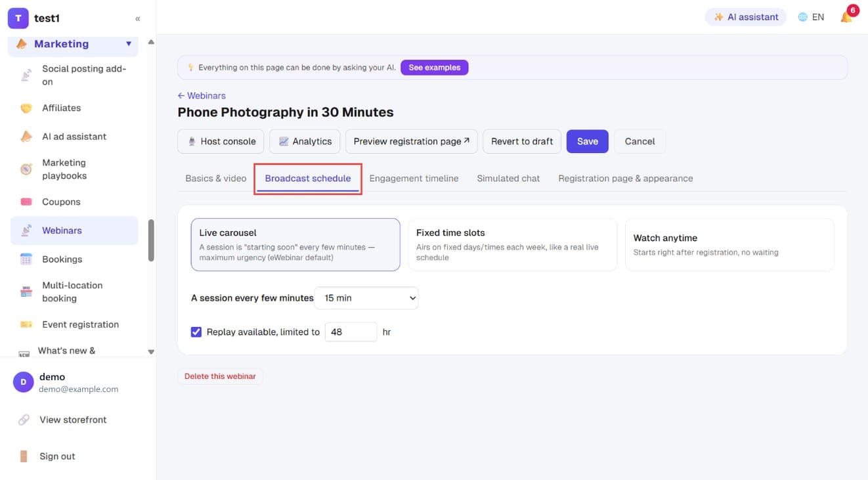The height and width of the screenshot is (480, 868).
Task: Click the sidebar scroll down arrow
Action: tap(151, 352)
